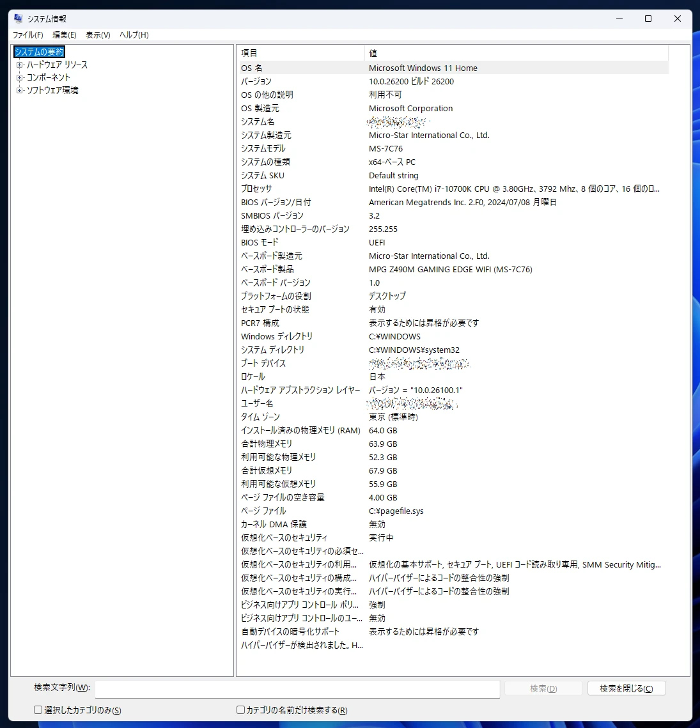The height and width of the screenshot is (728, 700).
Task: Expand the ソフトウェア環境 tree node
Action: point(20,90)
